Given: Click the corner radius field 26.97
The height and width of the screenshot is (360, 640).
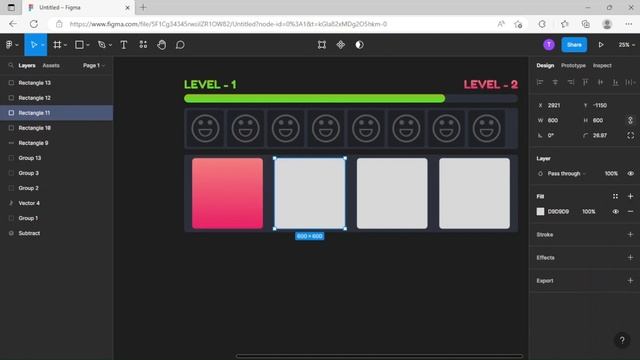Looking at the screenshot, I should click(599, 136).
